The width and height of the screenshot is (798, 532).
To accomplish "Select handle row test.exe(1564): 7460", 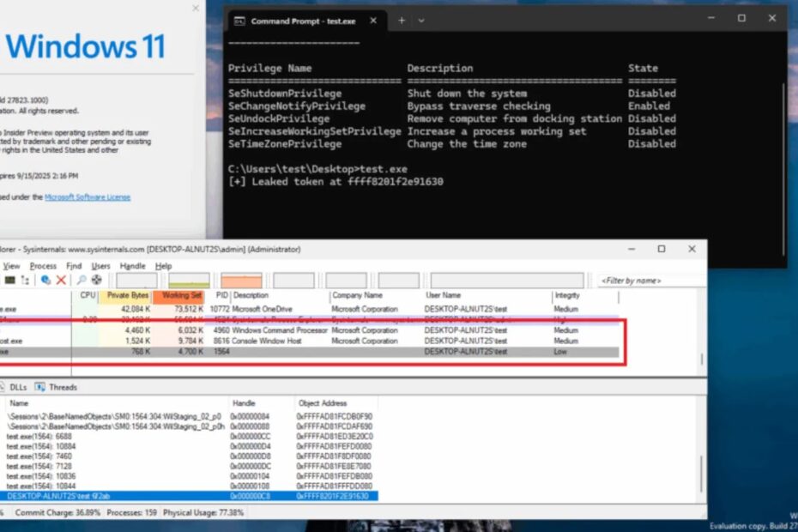I will click(190, 456).
